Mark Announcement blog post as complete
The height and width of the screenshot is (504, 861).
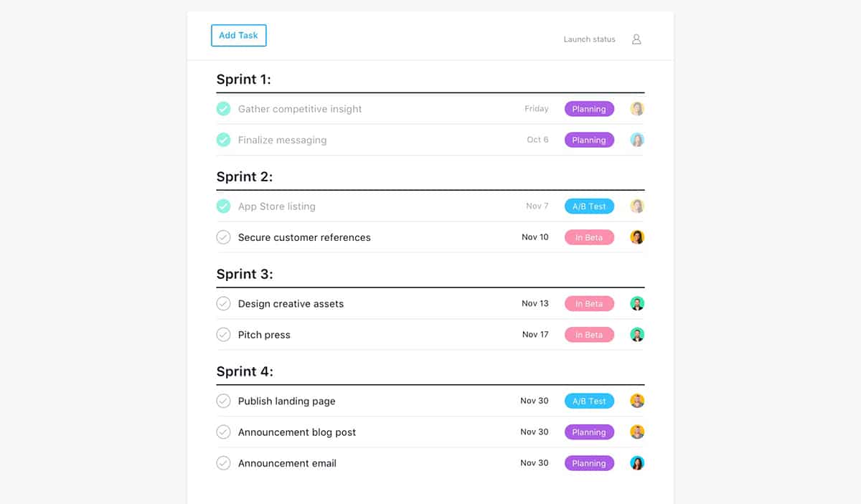click(x=223, y=432)
